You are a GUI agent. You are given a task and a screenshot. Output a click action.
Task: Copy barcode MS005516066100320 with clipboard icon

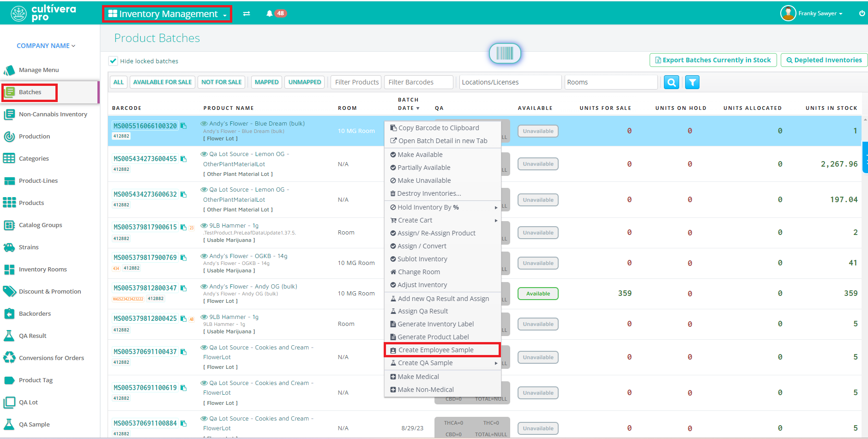[x=183, y=126]
